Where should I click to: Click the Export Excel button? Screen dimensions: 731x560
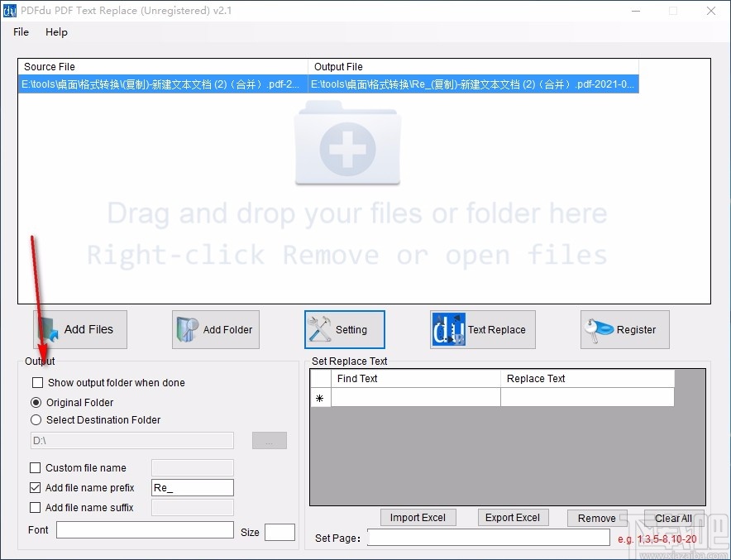513,517
